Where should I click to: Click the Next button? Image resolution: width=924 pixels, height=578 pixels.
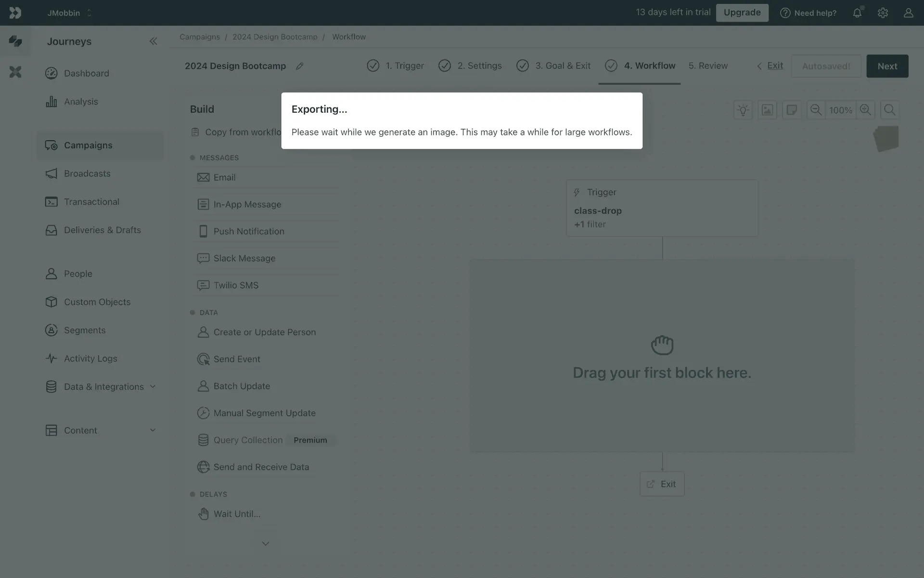pos(887,66)
